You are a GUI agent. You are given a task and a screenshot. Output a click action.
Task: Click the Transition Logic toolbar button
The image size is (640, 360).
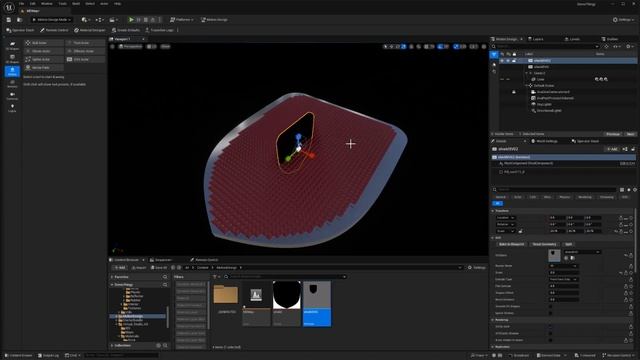point(159,30)
